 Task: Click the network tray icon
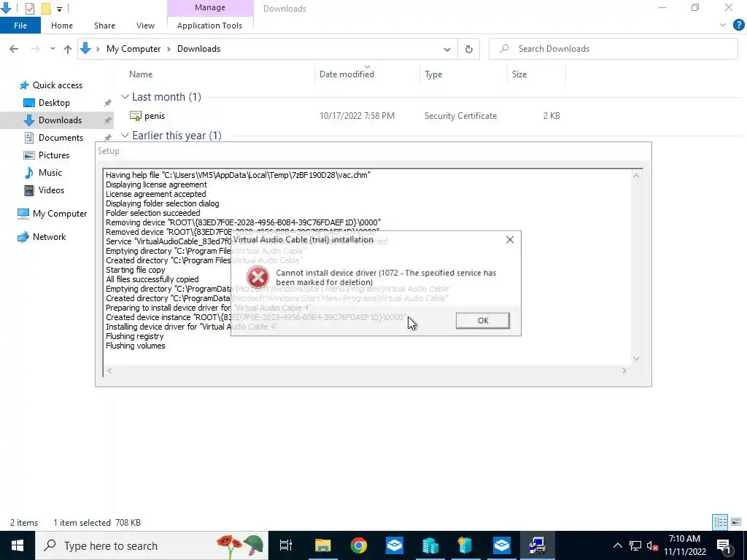pyautogui.click(x=635, y=545)
